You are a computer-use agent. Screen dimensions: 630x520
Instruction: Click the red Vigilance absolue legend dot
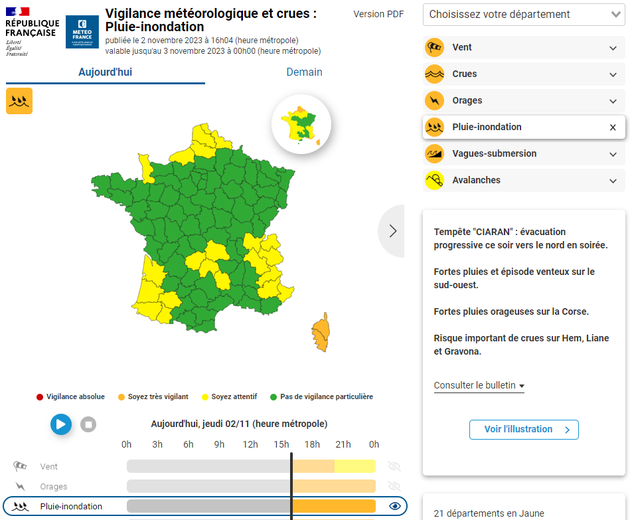39,397
